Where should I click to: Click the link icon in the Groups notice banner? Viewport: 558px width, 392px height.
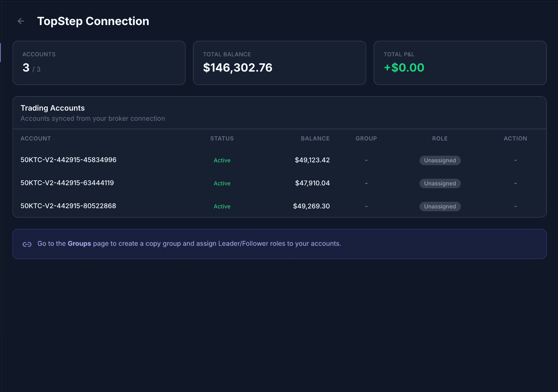coord(27,243)
